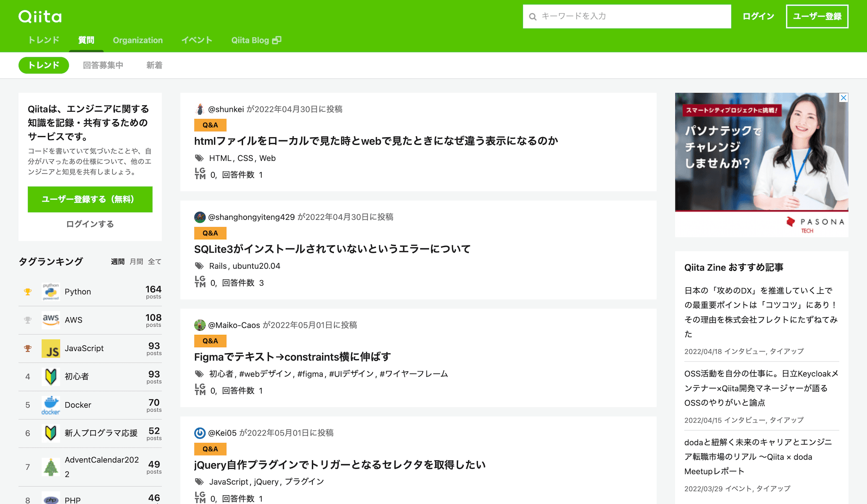This screenshot has width=867, height=504.
Task: Click the Python tag icon
Action: [x=51, y=292]
